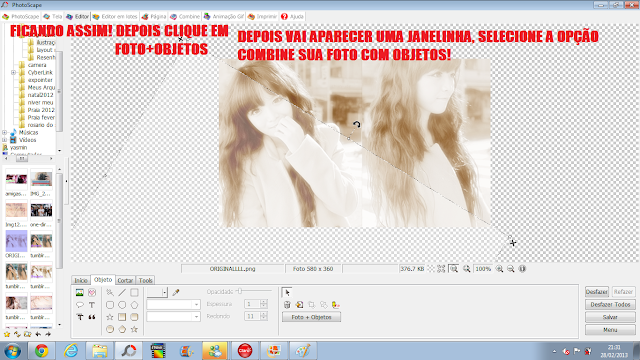
Task: Expand the CyberLink folder tree node
Action: point(13,73)
